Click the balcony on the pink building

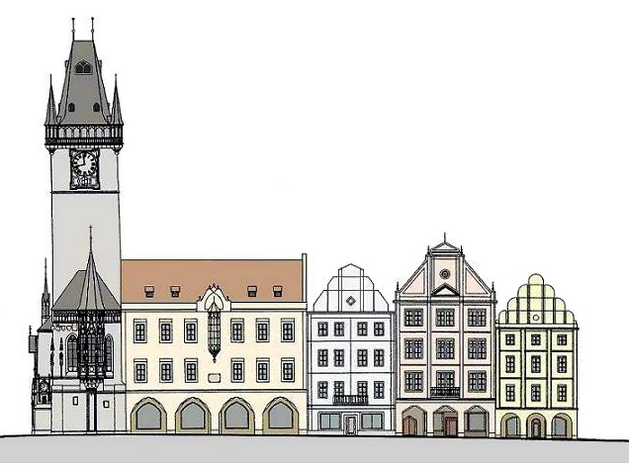point(445,392)
